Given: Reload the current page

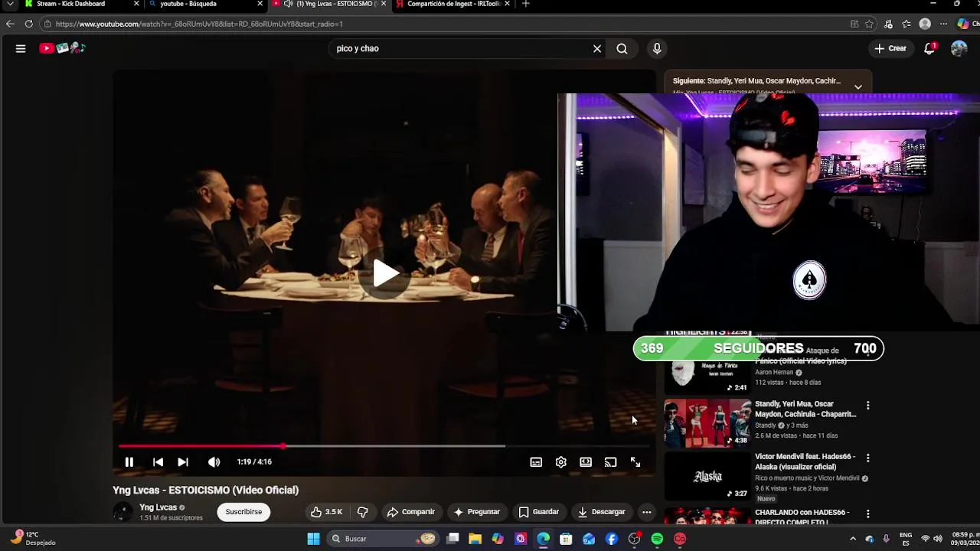Looking at the screenshot, I should coord(28,24).
